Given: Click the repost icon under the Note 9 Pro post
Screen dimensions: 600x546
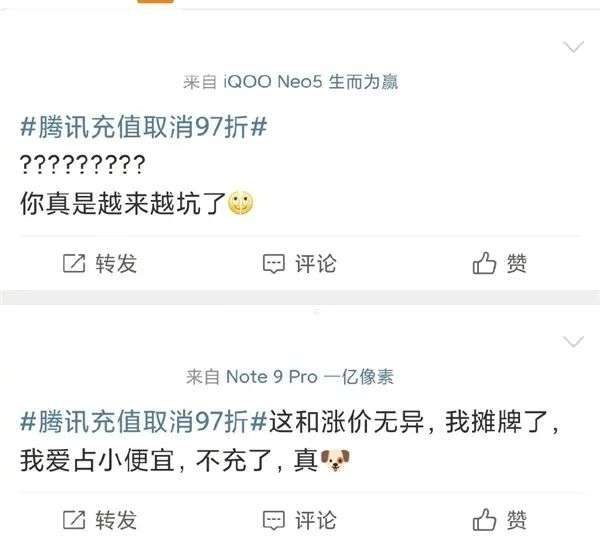Looking at the screenshot, I should (74, 520).
